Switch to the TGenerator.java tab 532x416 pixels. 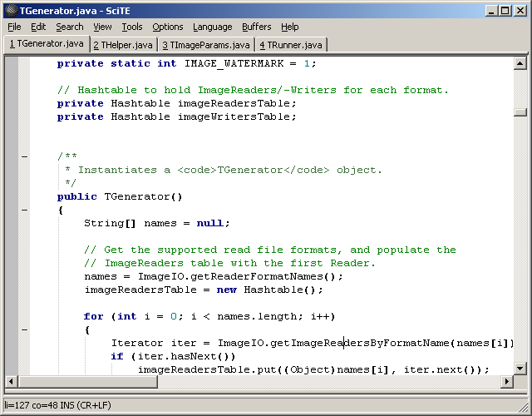coord(47,44)
